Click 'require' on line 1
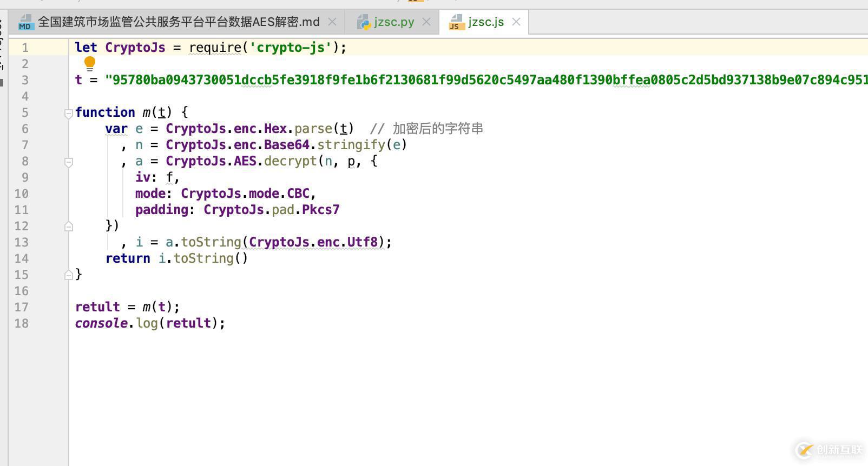The width and height of the screenshot is (868, 466). pyautogui.click(x=215, y=48)
